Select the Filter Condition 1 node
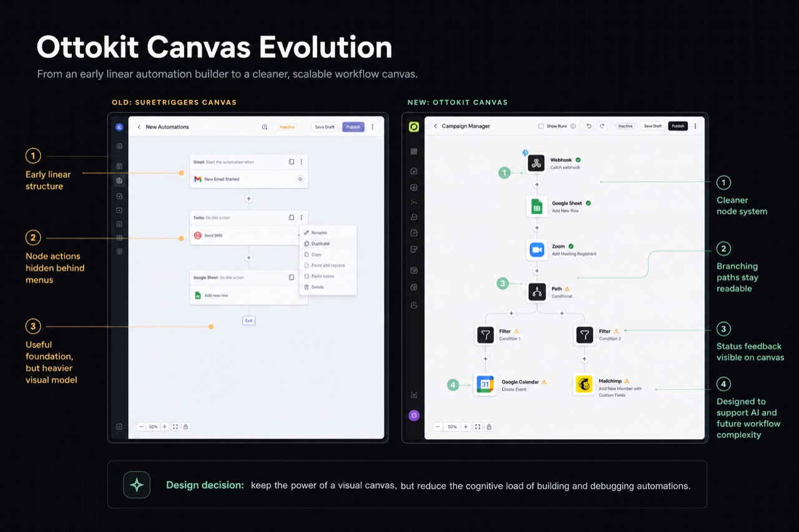799x532 pixels. (x=486, y=335)
